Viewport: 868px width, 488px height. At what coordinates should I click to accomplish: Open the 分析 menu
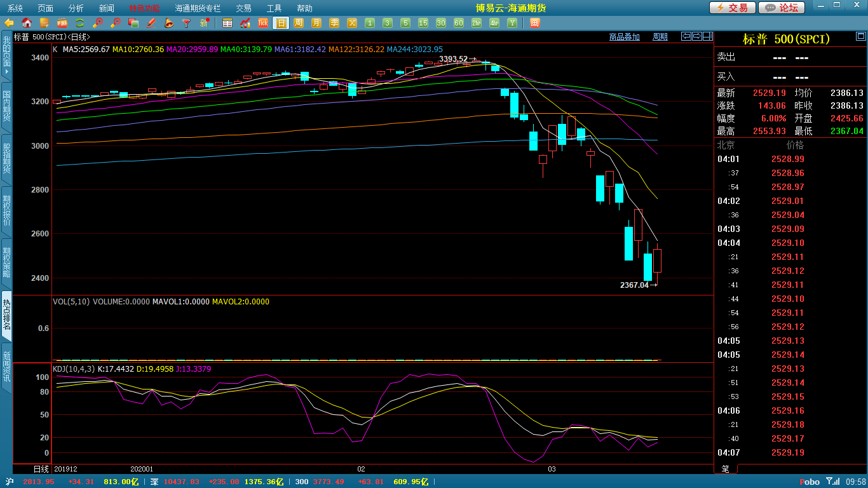pos(76,8)
